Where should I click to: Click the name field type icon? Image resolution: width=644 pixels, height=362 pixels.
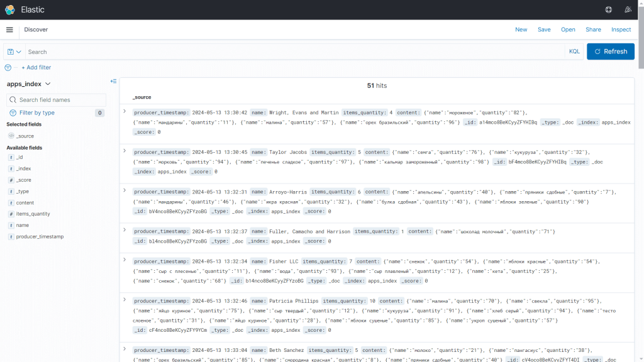tap(11, 226)
